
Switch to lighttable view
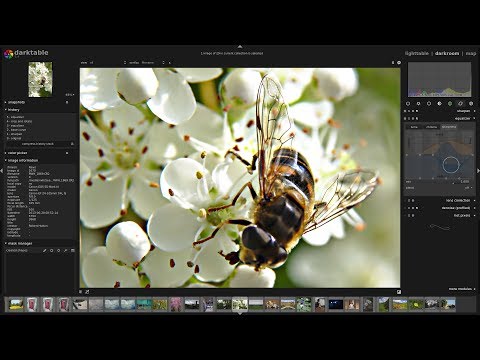[417, 53]
